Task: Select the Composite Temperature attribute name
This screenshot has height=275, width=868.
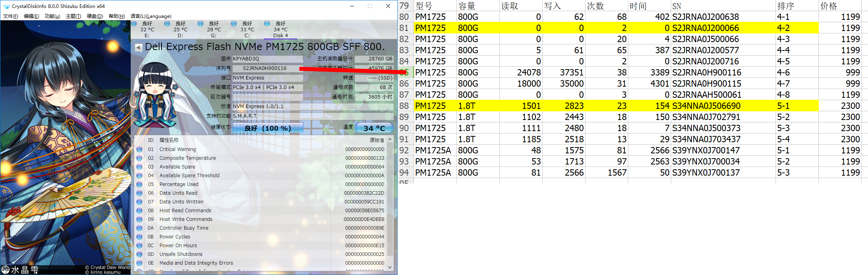Action: coord(188,158)
